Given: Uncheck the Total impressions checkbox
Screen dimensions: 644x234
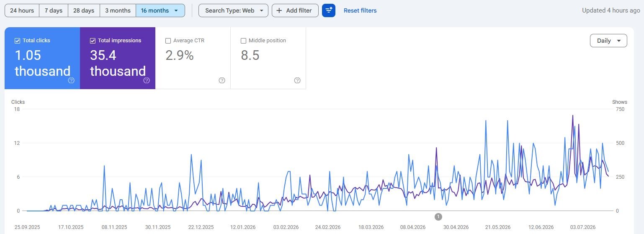Looking at the screenshot, I should click(x=93, y=41).
